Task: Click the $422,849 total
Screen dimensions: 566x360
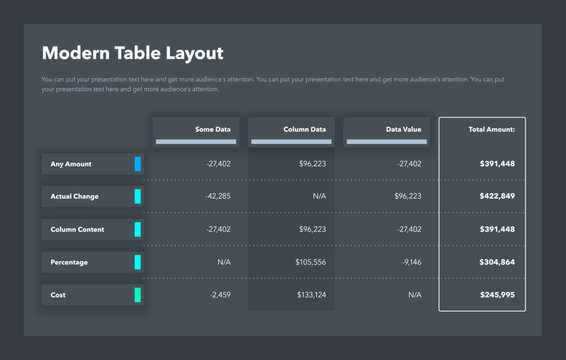Action: 497,196
